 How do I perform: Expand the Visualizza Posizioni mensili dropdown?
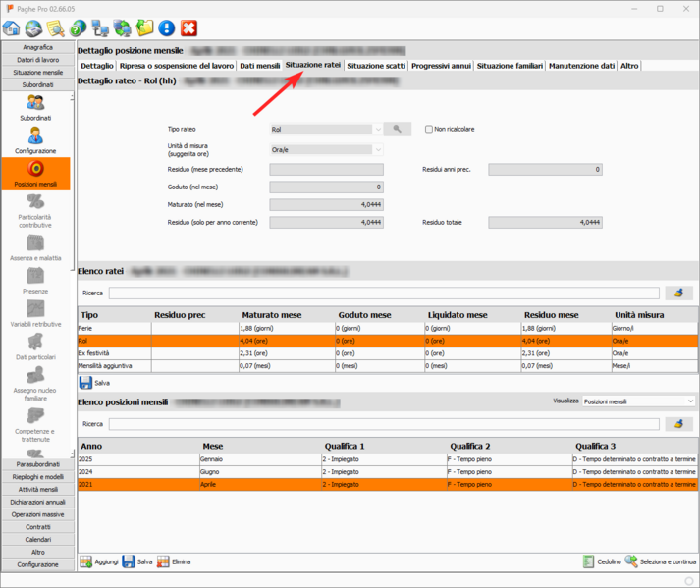pyautogui.click(x=690, y=401)
